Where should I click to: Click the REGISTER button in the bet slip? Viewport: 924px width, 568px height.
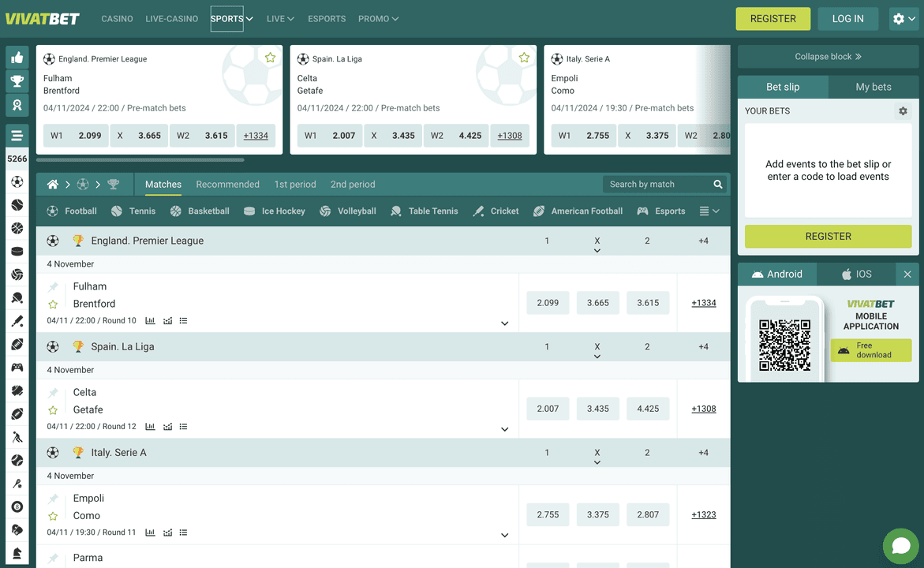pyautogui.click(x=828, y=236)
